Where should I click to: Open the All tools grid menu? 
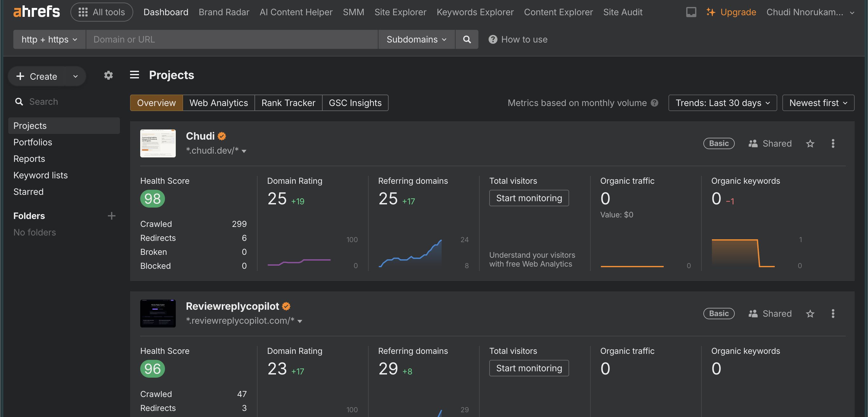click(102, 12)
